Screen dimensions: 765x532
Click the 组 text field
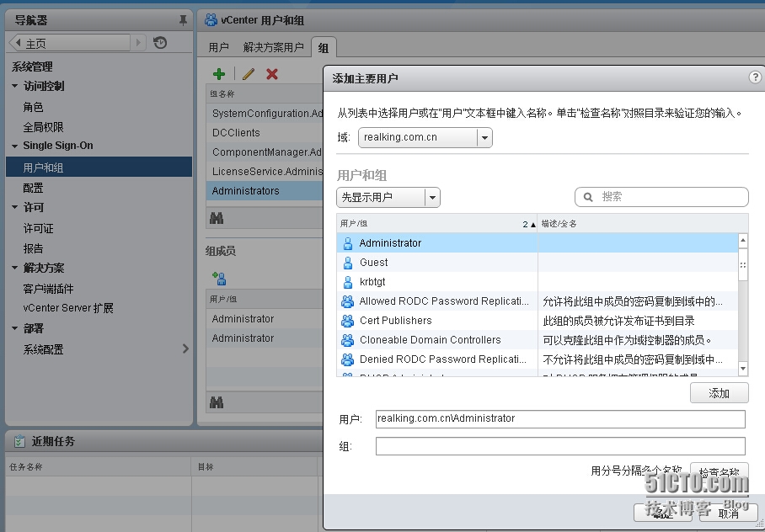click(x=560, y=446)
